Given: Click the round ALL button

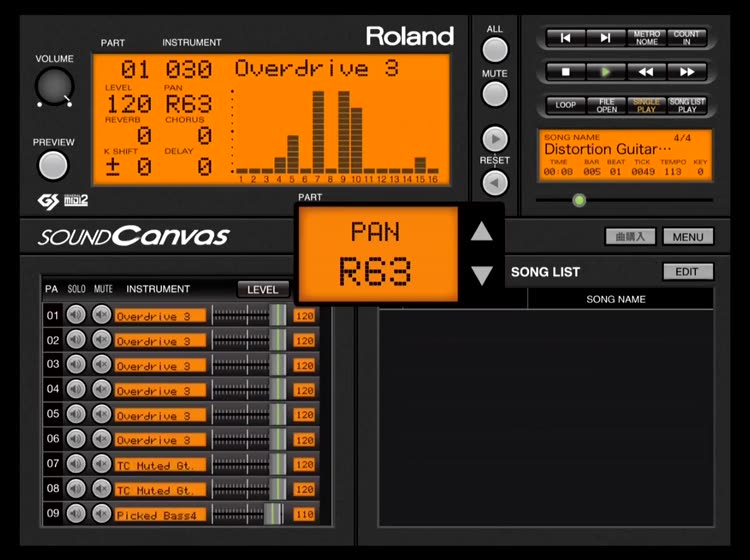Looking at the screenshot, I should (x=495, y=50).
